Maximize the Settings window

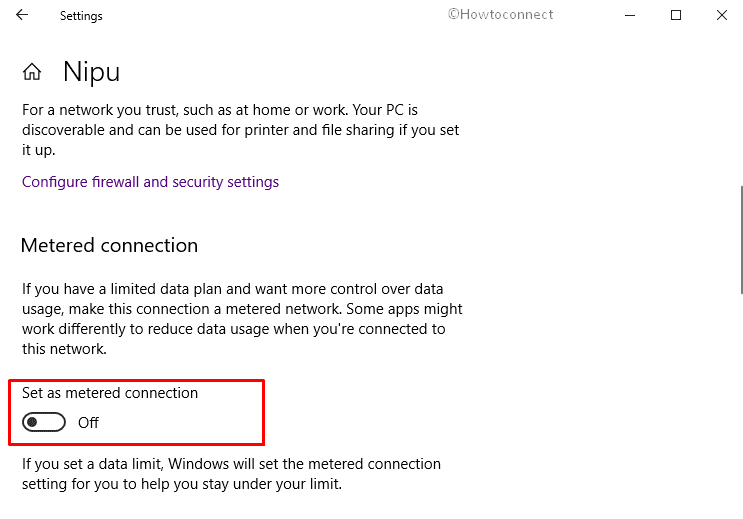pyautogui.click(x=676, y=15)
